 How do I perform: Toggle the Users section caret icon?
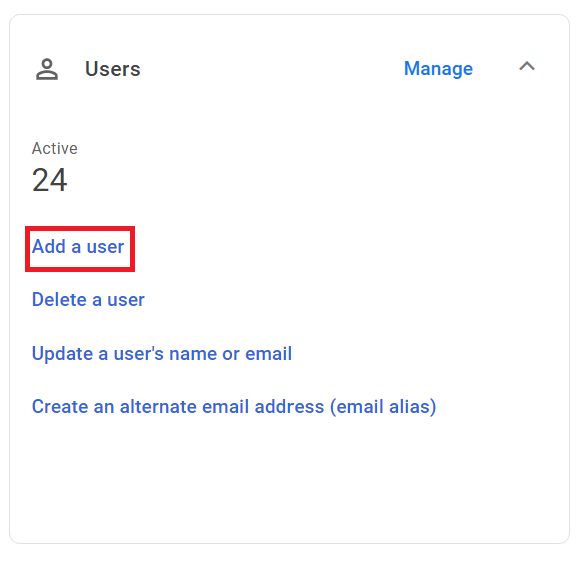pyautogui.click(x=527, y=66)
